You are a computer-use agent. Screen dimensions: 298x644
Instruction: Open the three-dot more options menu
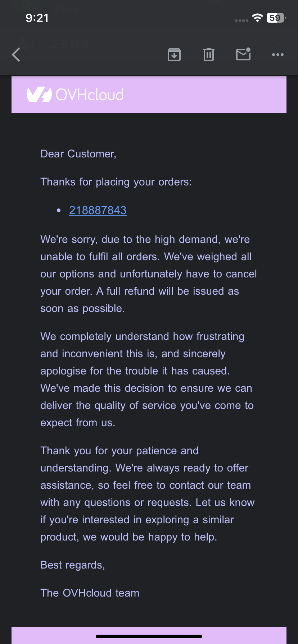278,55
